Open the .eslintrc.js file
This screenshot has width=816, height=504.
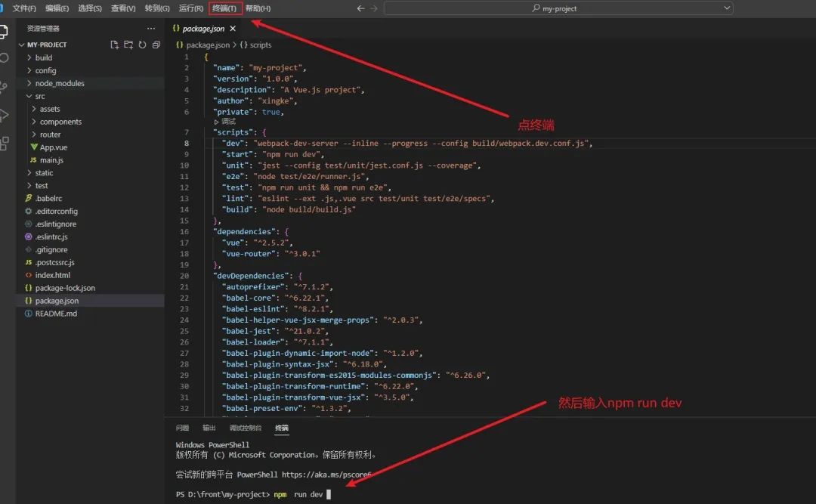pyautogui.click(x=51, y=237)
